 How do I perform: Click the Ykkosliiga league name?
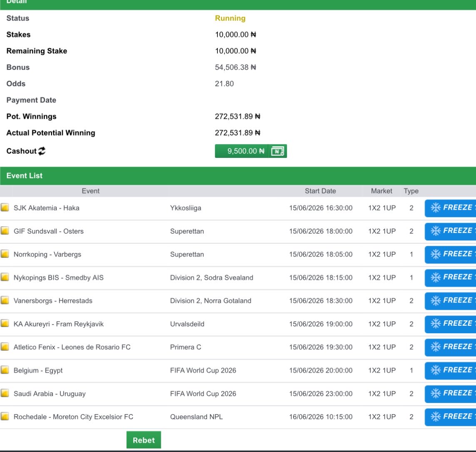(x=185, y=208)
